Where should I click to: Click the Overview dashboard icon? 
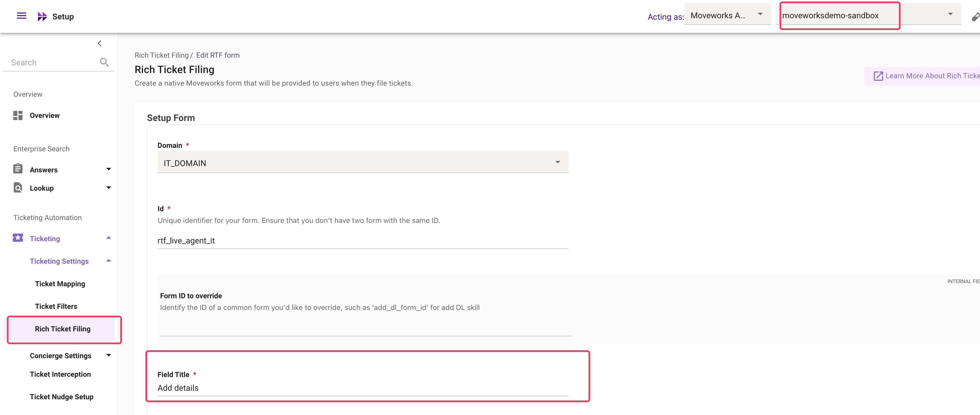pyautogui.click(x=18, y=115)
